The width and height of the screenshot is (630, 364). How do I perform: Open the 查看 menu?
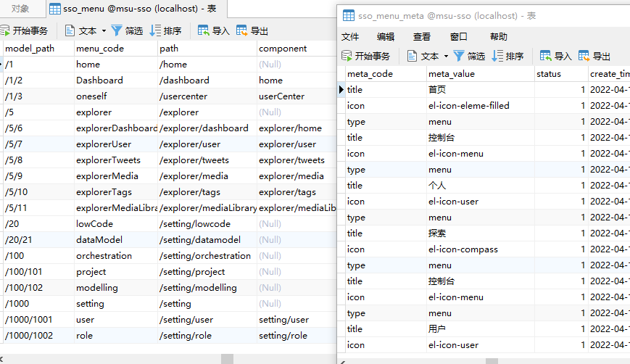point(422,37)
